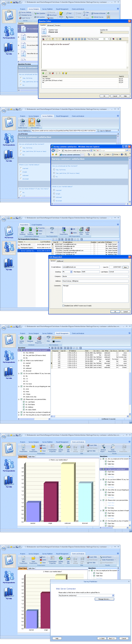Switch to the Preview tab in Question Editor
Viewport: 132px width, 644px height.
click(x=57, y=25)
